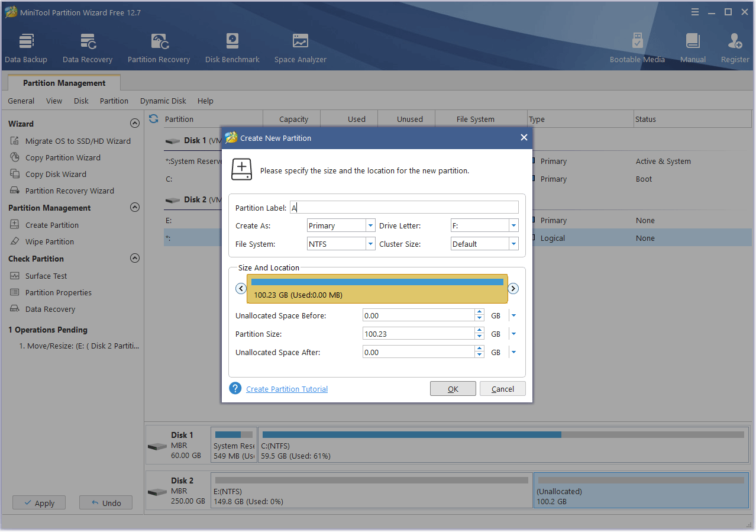Open the Create Partition Tutorial link
756x532 pixels.
pyautogui.click(x=286, y=389)
